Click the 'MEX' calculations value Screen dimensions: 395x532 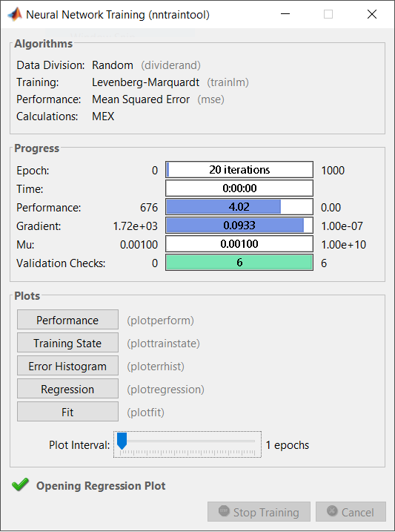(x=103, y=116)
